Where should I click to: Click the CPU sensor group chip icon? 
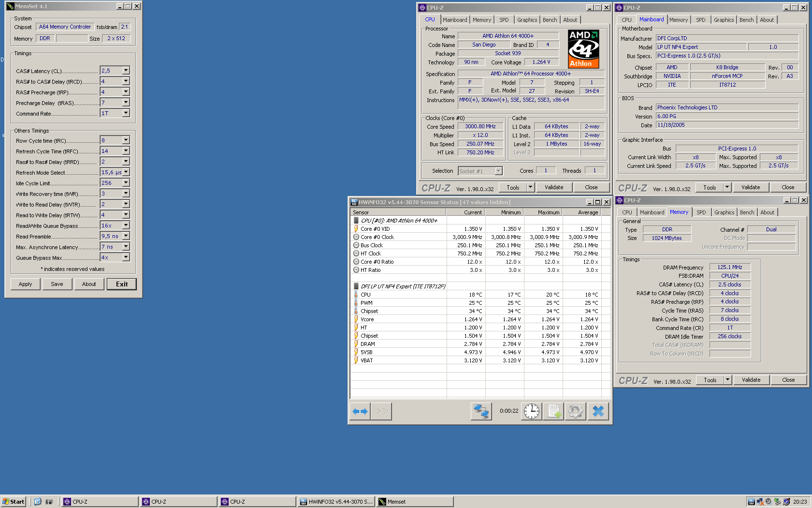pyautogui.click(x=356, y=221)
